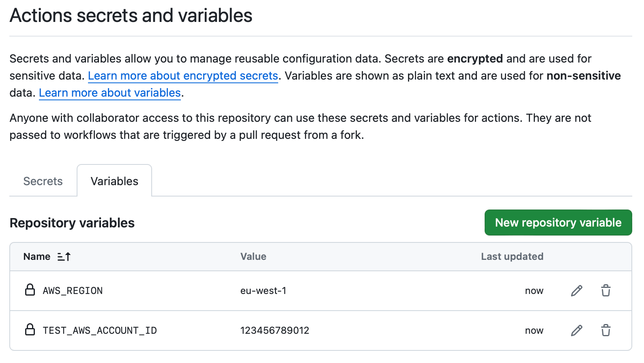Delete the AWS_REGION variable using the trash icon
This screenshot has width=644, height=363.
coord(606,291)
